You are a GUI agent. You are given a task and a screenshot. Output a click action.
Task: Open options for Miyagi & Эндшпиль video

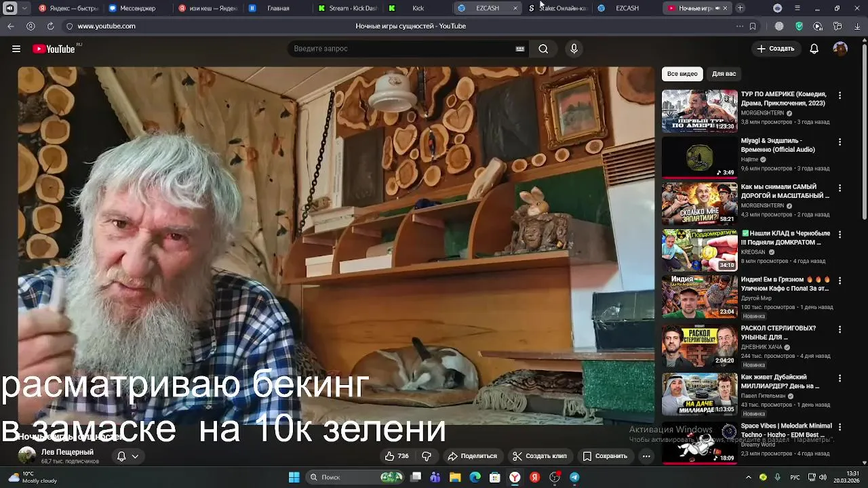click(x=840, y=142)
